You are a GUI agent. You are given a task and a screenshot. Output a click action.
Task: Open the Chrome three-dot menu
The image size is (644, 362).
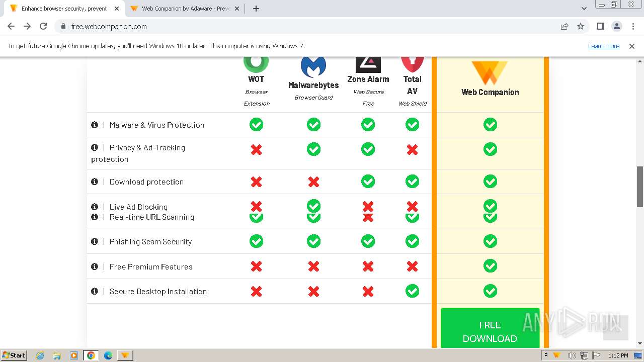point(633,26)
